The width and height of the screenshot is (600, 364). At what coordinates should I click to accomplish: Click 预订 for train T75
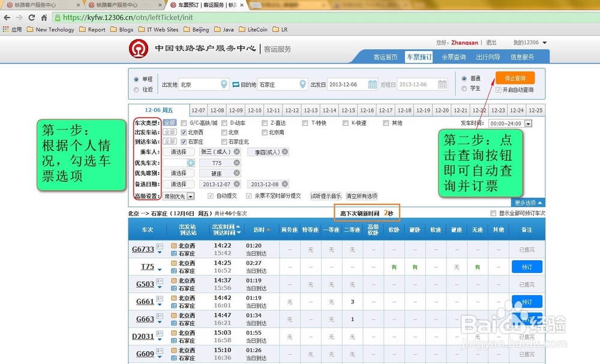[x=526, y=267]
